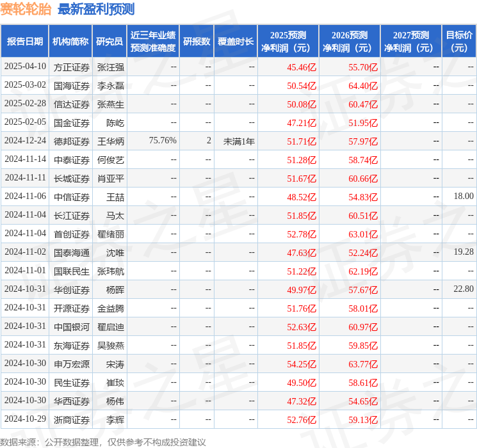Click the 75.76% accuracy value
Viewport: 477px width, 448px height.
[x=163, y=141]
